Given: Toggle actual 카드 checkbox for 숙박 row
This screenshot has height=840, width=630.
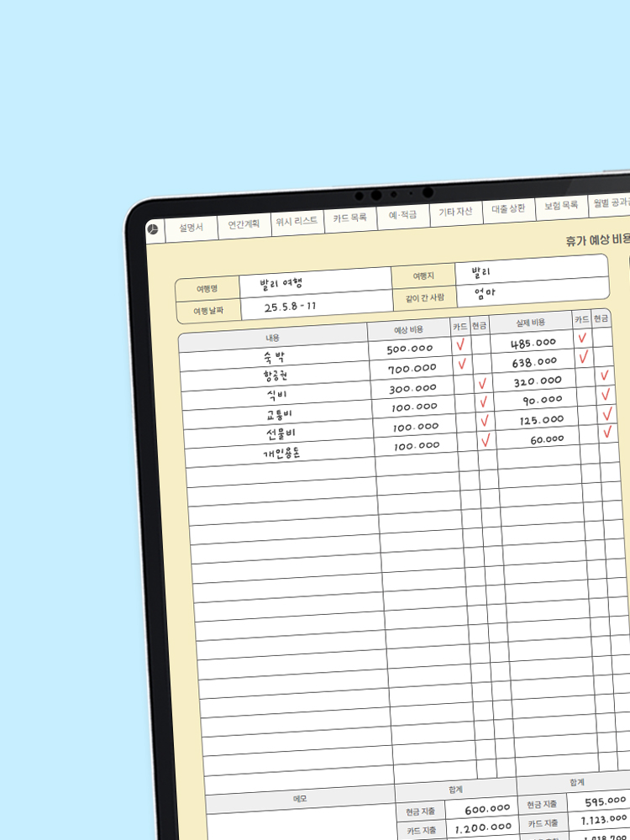Looking at the screenshot, I should (582, 338).
